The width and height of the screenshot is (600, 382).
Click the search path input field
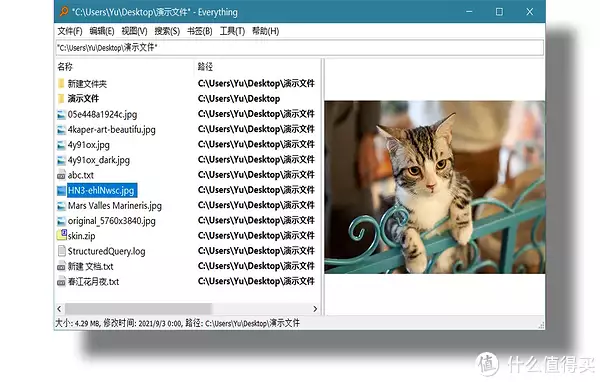click(300, 47)
